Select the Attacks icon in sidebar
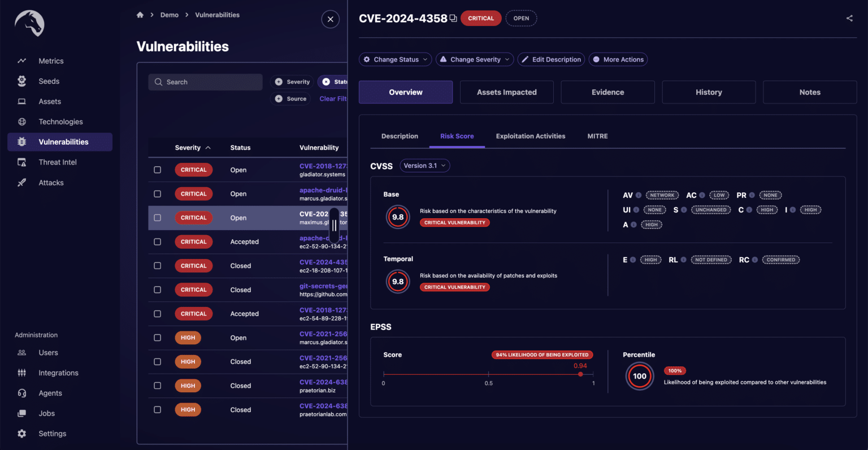The height and width of the screenshot is (450, 868). pyautogui.click(x=21, y=182)
